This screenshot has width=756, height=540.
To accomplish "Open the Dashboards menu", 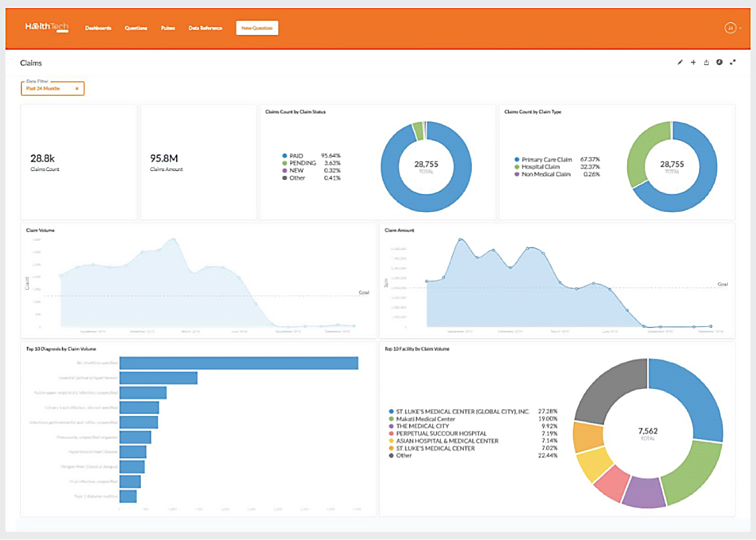I will pos(98,28).
